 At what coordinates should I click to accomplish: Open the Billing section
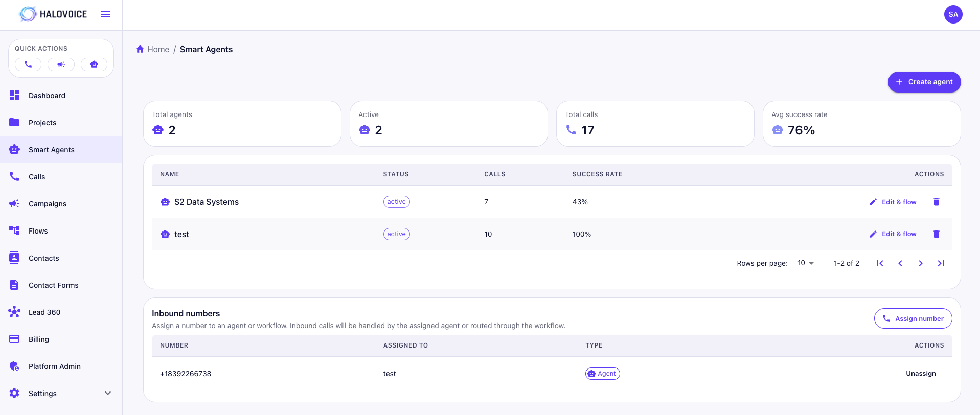(39, 339)
